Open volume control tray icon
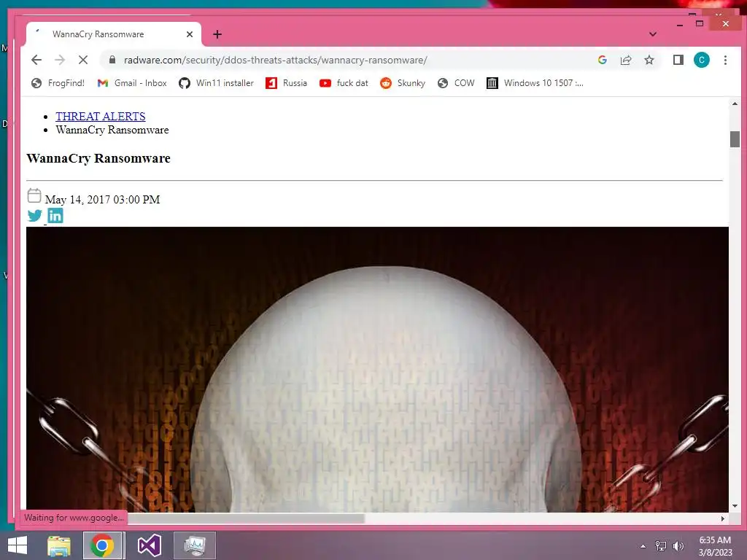The image size is (747, 560). 678,546
